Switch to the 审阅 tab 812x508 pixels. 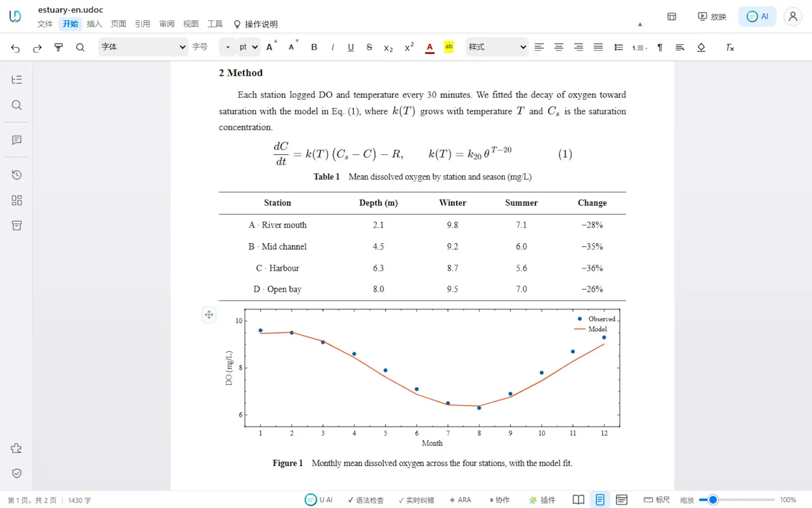[x=167, y=24]
